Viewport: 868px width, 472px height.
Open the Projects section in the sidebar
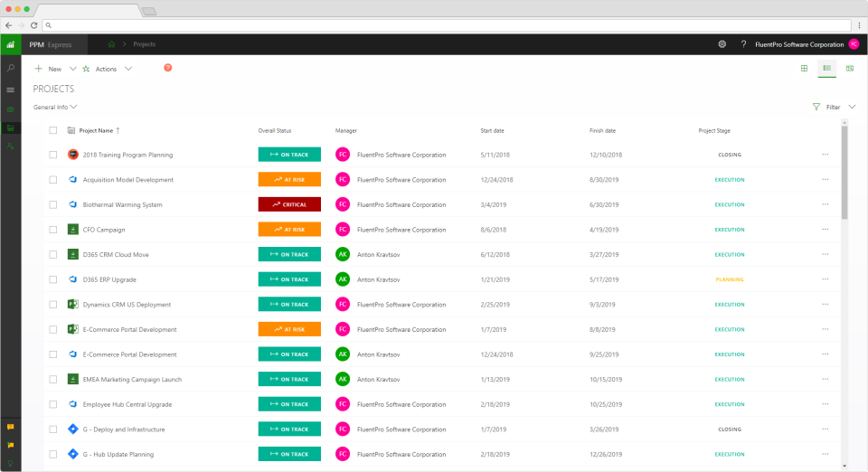click(x=11, y=127)
